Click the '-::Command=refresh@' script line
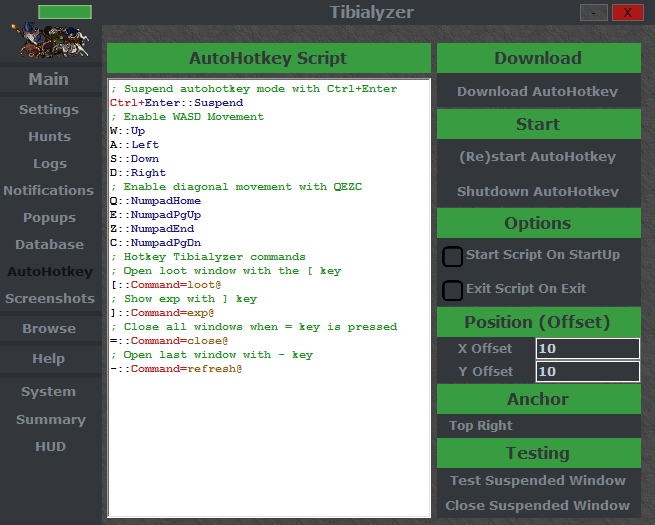The image size is (655, 525). point(176,369)
